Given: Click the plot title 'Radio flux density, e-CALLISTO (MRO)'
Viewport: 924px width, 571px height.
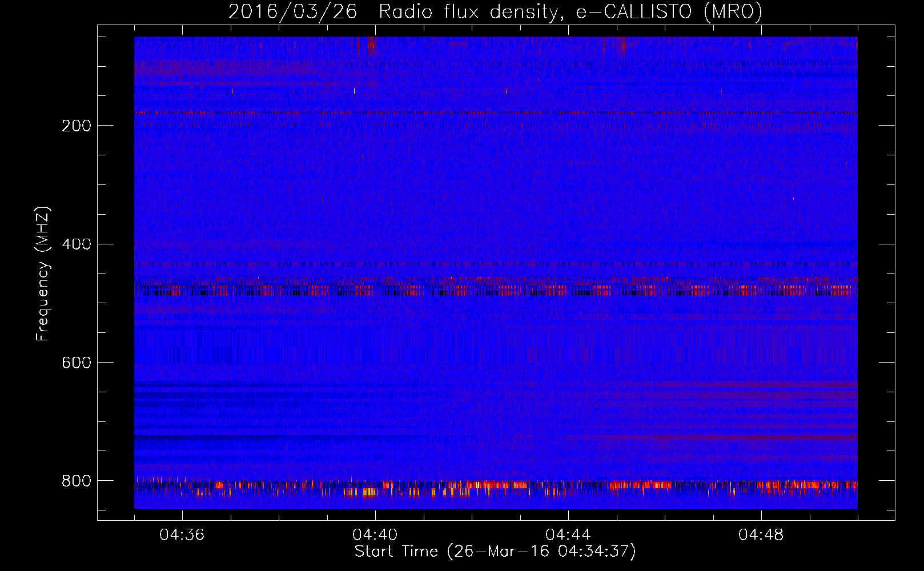Looking at the screenshot, I should pyautogui.click(x=571, y=12).
